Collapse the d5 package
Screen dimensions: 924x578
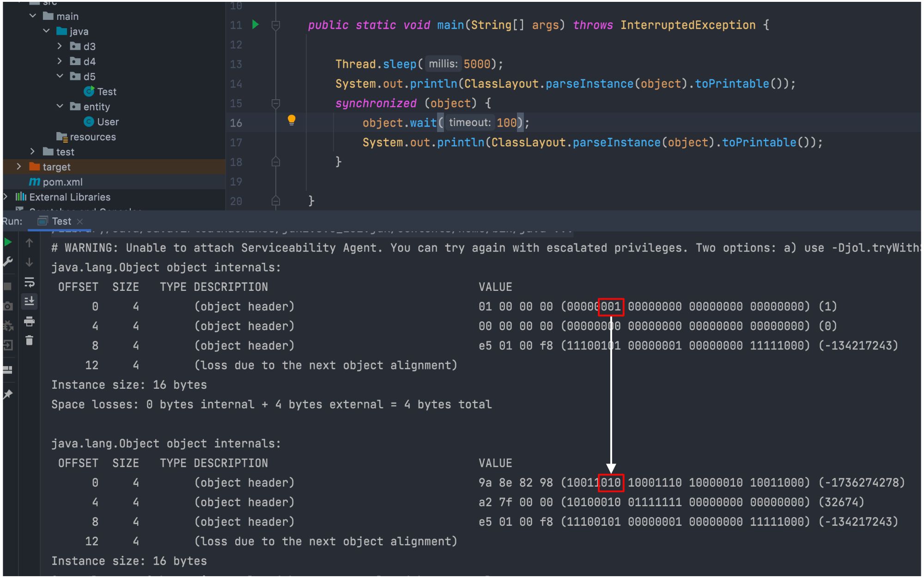(60, 76)
